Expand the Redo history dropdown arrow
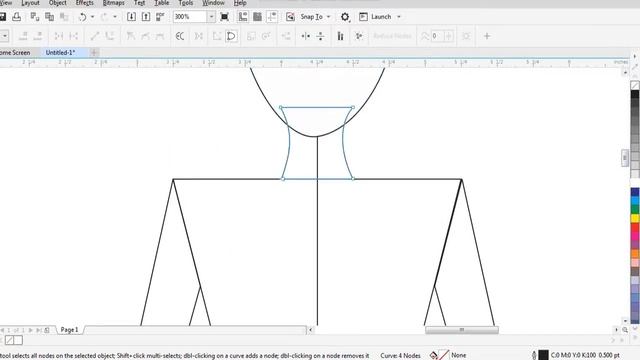 115,17
